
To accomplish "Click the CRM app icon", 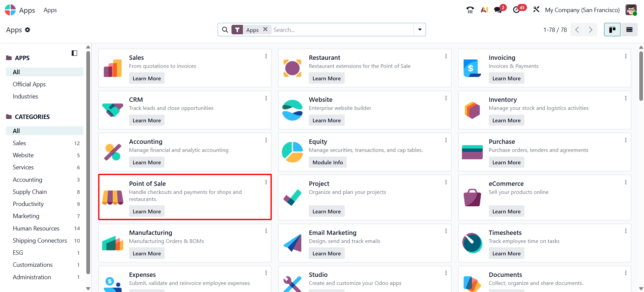I will click(113, 110).
